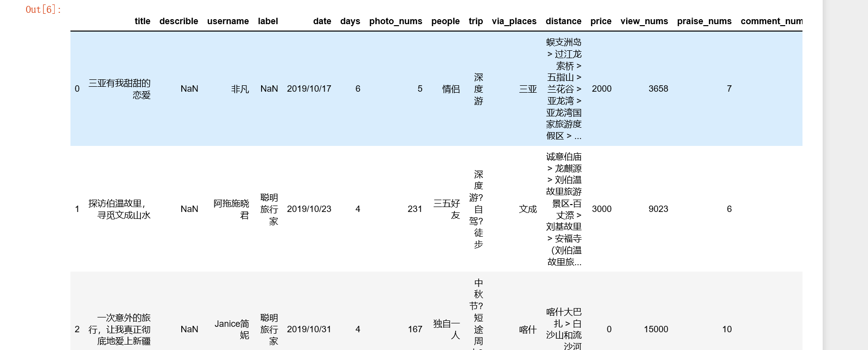The height and width of the screenshot is (350, 868).
Task: Click the praise_nums value 7
Action: point(729,89)
